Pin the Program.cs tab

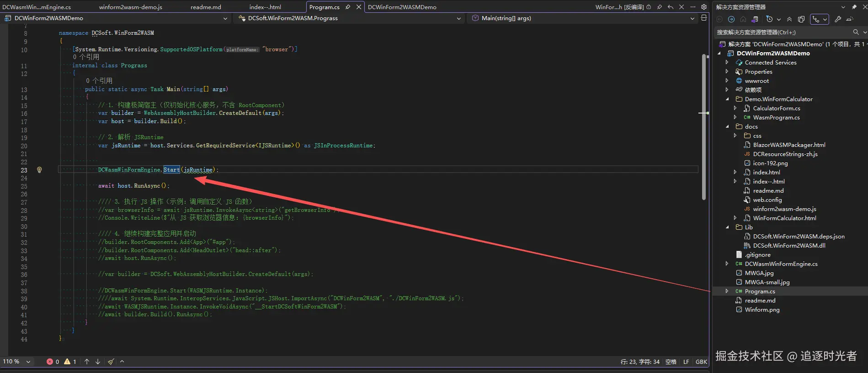348,7
